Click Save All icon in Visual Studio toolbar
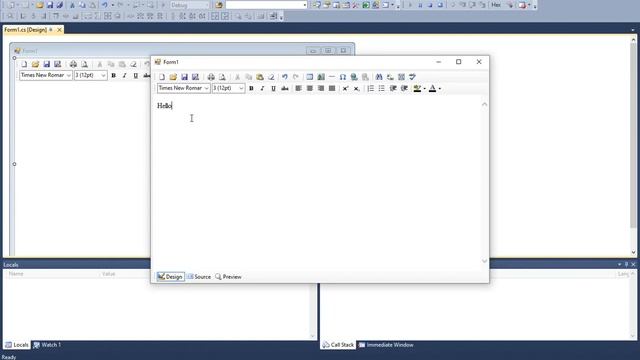 click(x=60, y=5)
